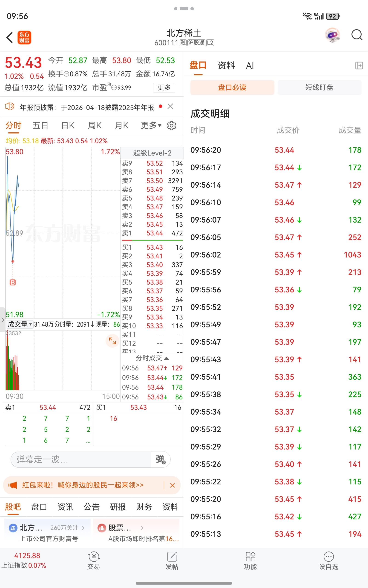Tap the speaker announcement icon
The image size is (368, 588).
pos(10,106)
